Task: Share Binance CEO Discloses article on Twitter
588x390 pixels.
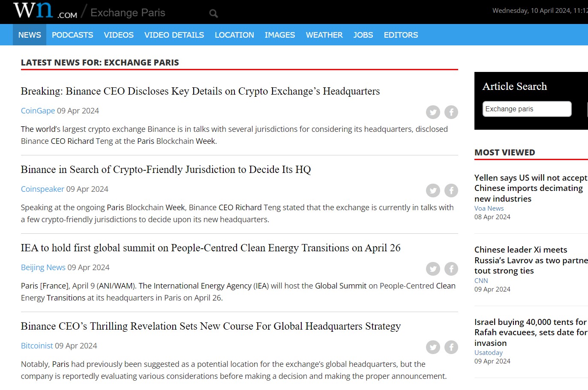Action: tap(433, 112)
